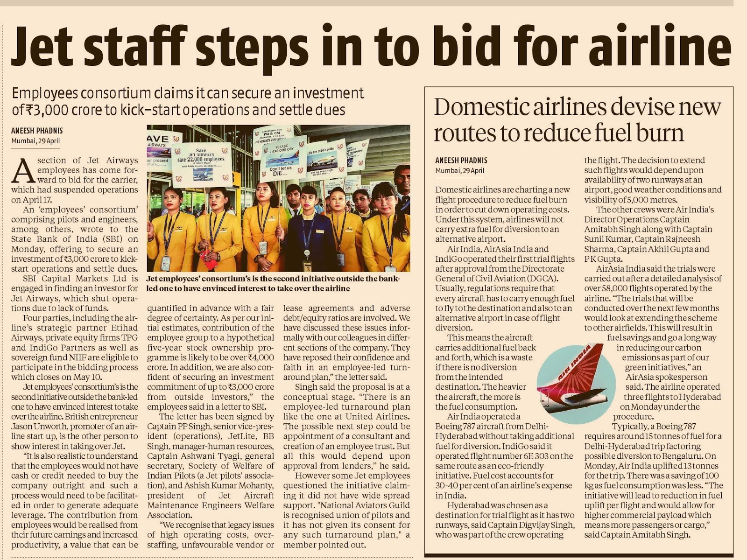Click the text "which closes on May 10."
The height and width of the screenshot is (560, 747).
[x=56, y=377]
